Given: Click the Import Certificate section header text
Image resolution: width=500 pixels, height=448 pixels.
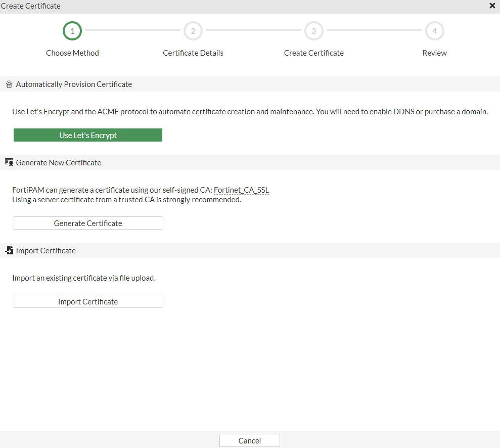Looking at the screenshot, I should click(46, 251).
